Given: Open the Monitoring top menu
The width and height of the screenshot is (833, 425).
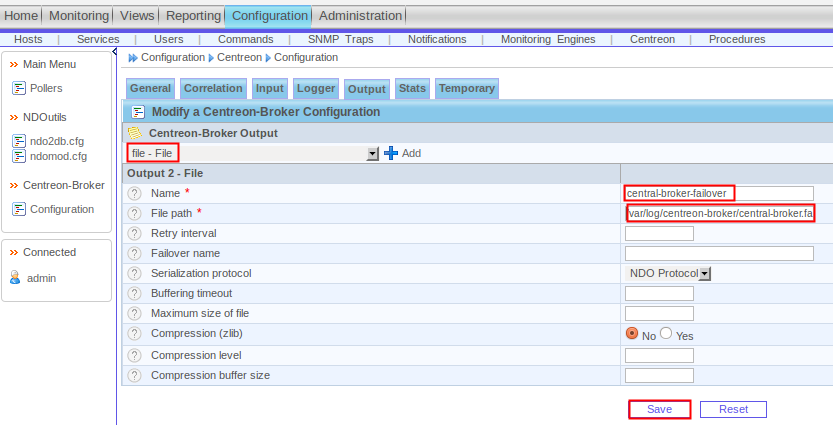Looking at the screenshot, I should tap(79, 16).
